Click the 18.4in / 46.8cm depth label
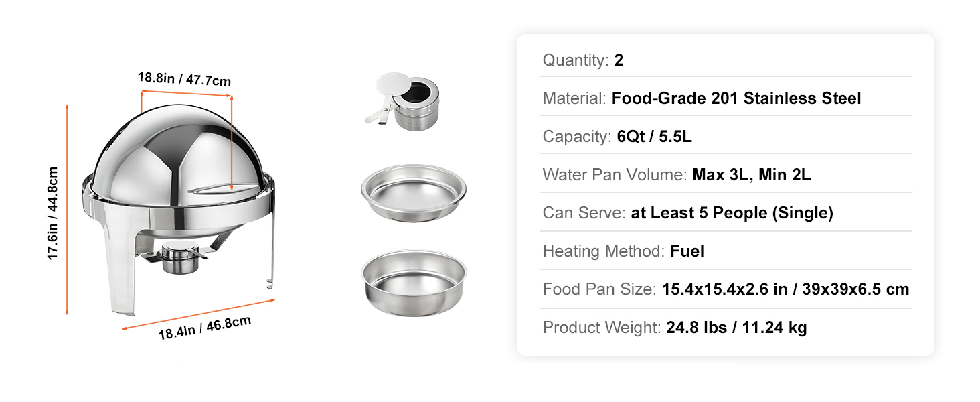Viewport: 980px width, 402px height. click(204, 328)
